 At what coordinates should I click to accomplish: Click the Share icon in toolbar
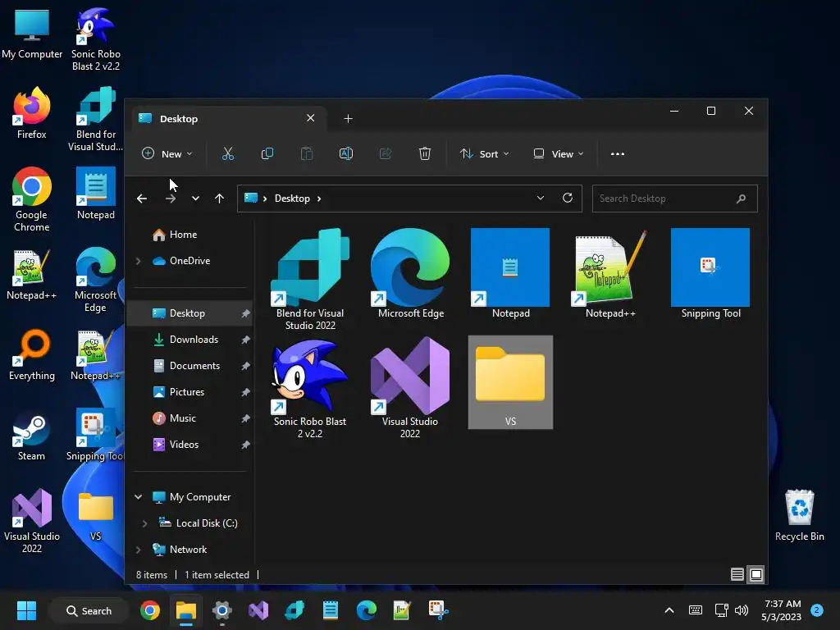386,153
